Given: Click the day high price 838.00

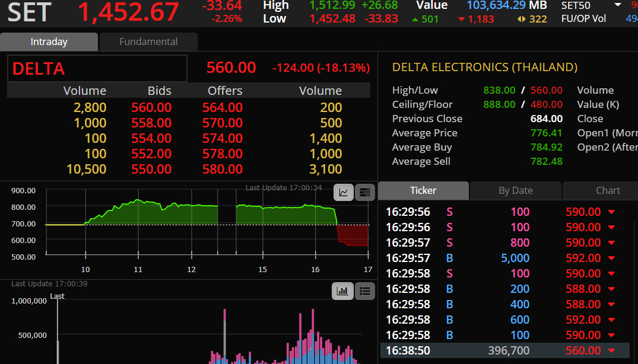Looking at the screenshot, I should 499,91.
